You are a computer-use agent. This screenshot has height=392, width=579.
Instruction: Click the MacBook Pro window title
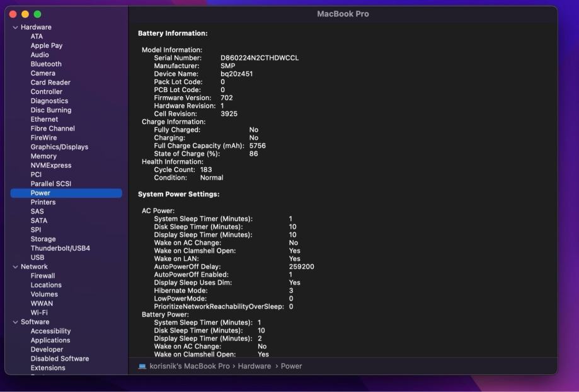pos(343,14)
